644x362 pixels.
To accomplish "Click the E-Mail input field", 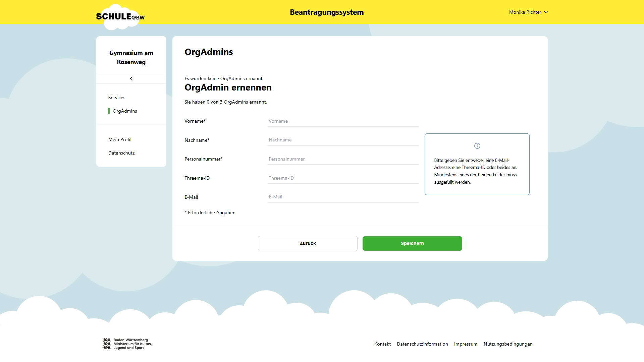I will [x=342, y=197].
